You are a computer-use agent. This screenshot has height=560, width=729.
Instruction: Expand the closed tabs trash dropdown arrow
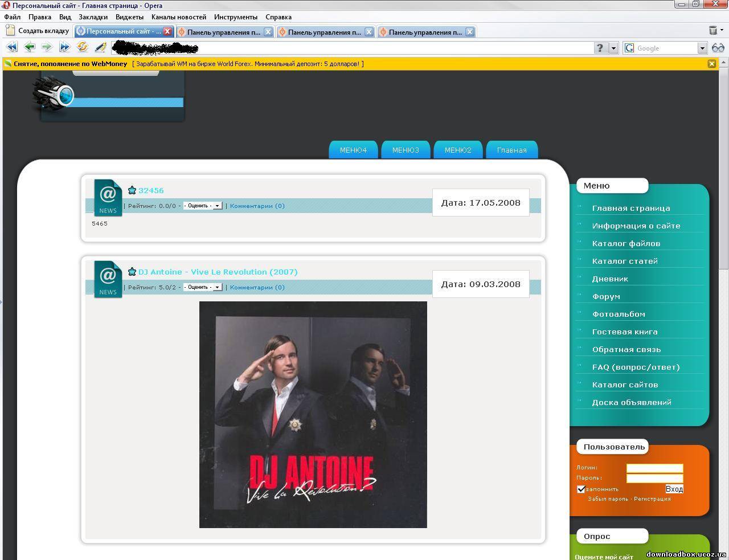click(721, 30)
